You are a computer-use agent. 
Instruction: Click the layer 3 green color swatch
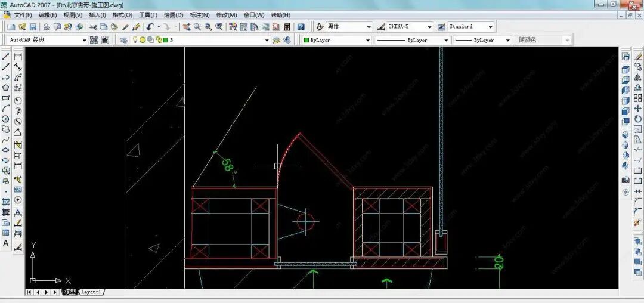coord(166,40)
